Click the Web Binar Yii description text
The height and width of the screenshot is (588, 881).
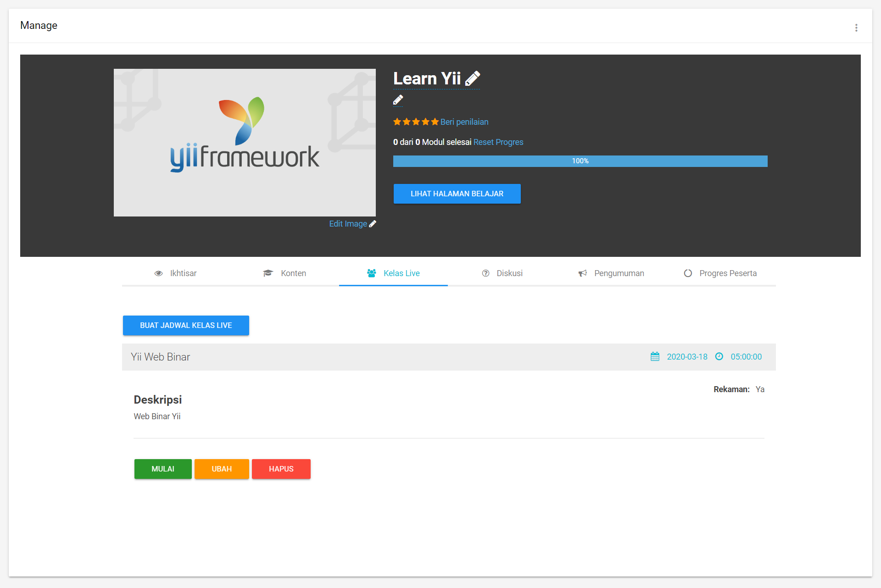click(x=157, y=416)
